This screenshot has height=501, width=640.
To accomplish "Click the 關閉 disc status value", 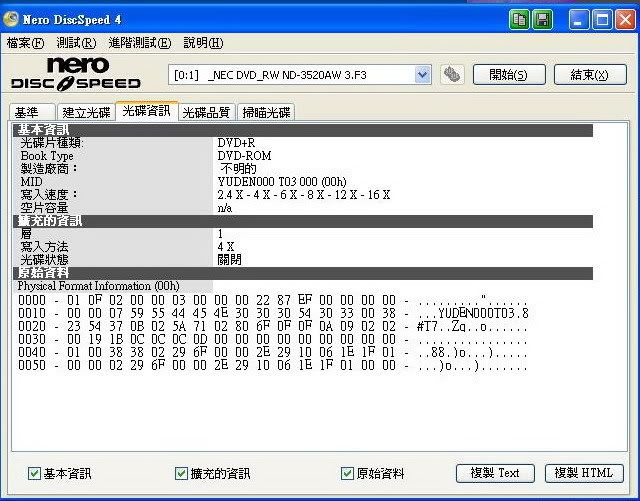I will pos(229,259).
